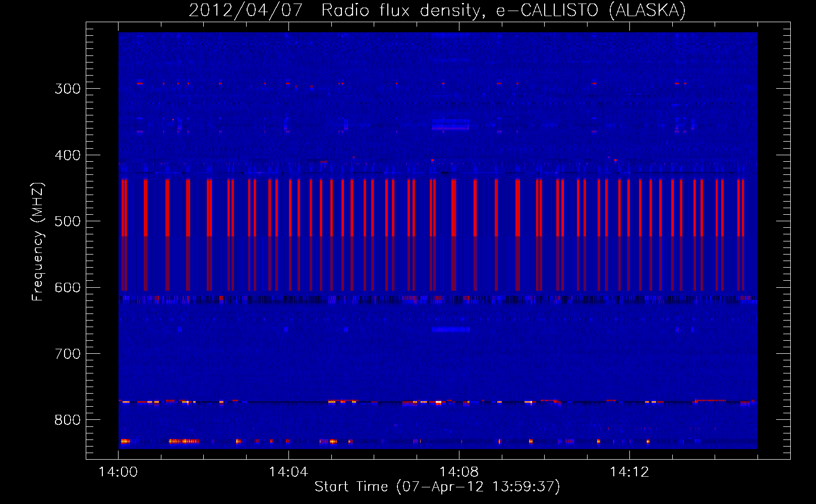Click the 800 frequency tick label

pyautogui.click(x=68, y=420)
